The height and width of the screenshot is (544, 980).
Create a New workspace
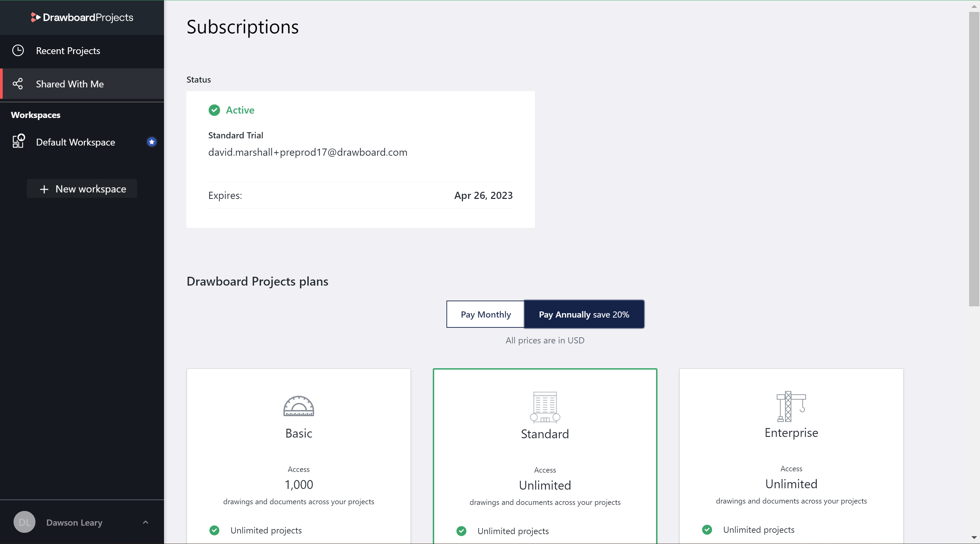(x=82, y=189)
